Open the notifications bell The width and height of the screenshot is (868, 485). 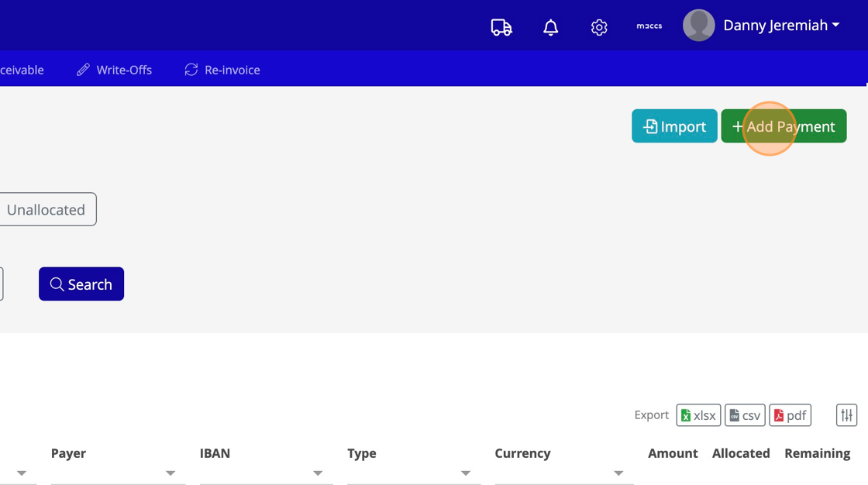pyautogui.click(x=550, y=27)
